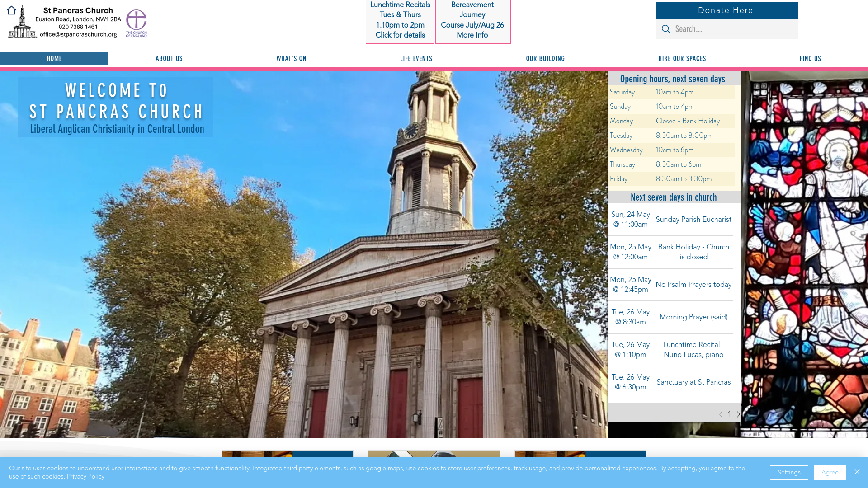Viewport: 868px width, 488px height.
Task: Click the Euston Road address text
Action: 78,19
